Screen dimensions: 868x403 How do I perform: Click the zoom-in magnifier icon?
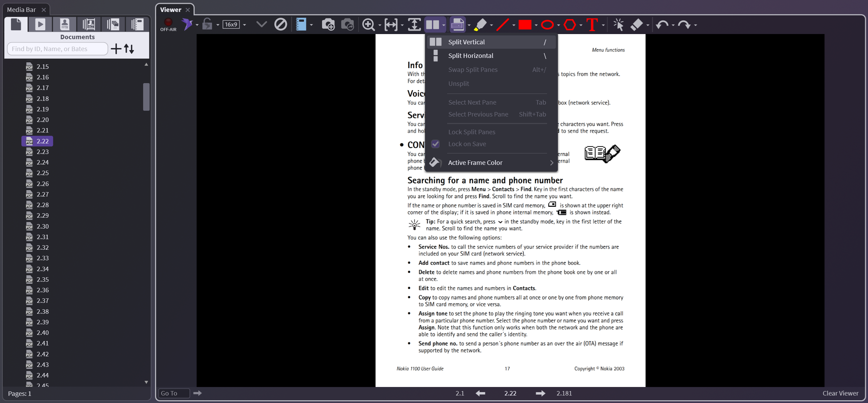click(x=368, y=25)
